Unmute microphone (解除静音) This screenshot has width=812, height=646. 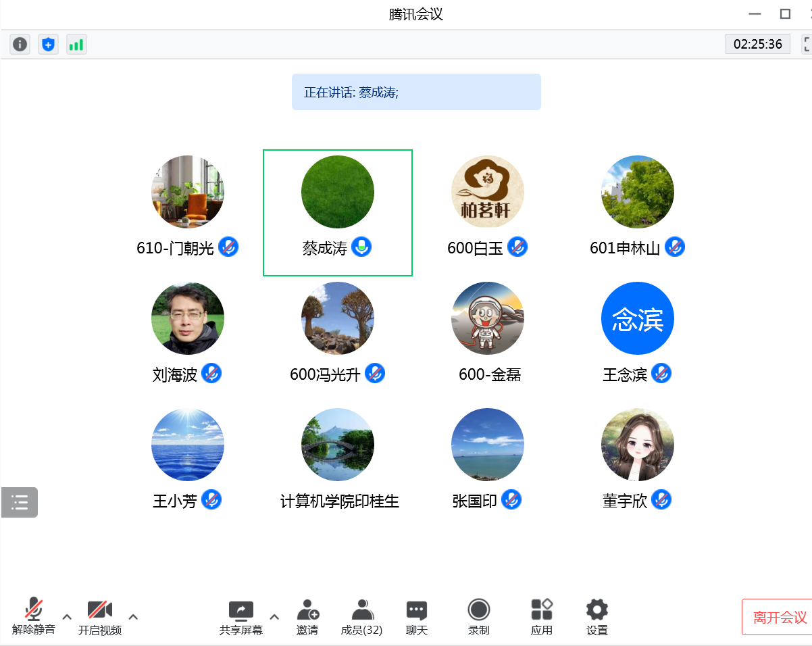point(34,617)
